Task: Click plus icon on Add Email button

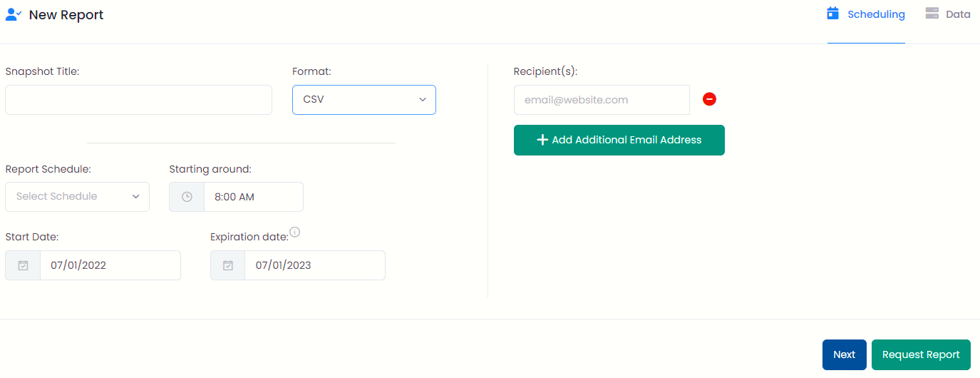Action: 542,140
